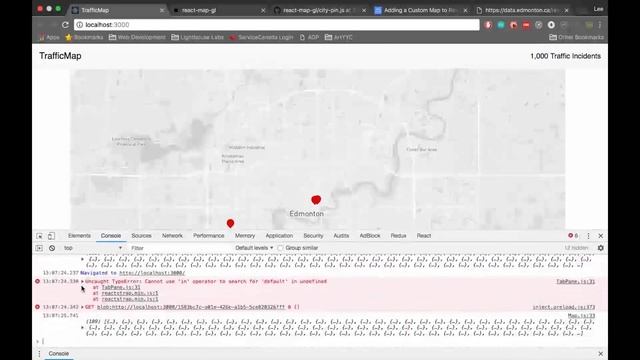Click the TrafficMap header brand link
640x360 pixels.
pyautogui.click(x=60, y=56)
